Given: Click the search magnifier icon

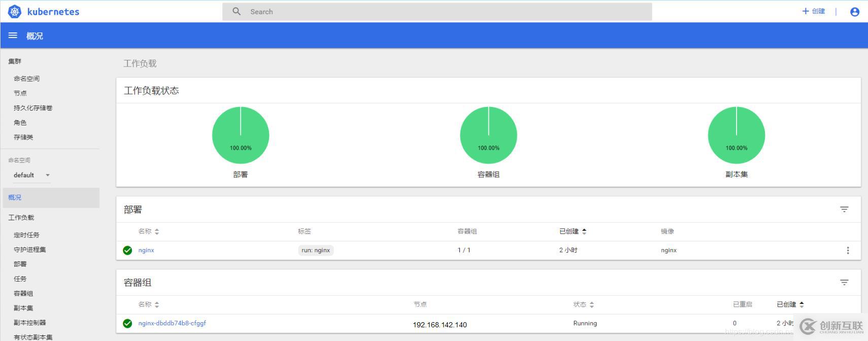Looking at the screenshot, I should point(237,11).
